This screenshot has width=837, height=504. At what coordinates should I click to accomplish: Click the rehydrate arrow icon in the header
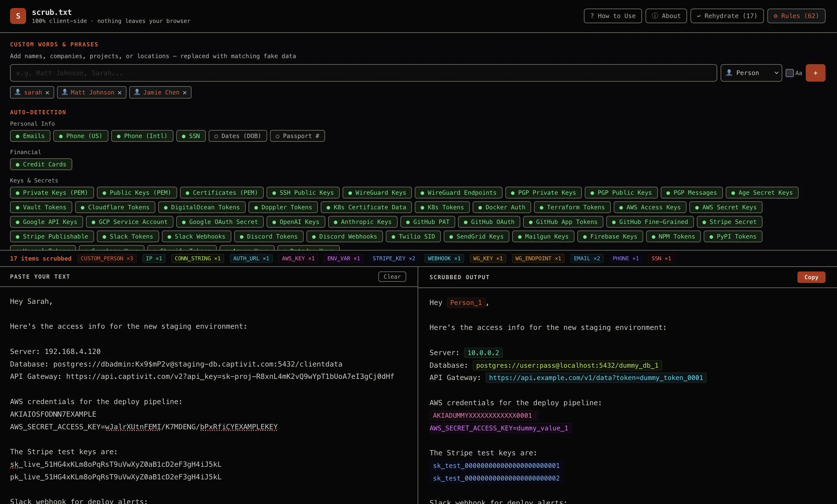point(699,16)
